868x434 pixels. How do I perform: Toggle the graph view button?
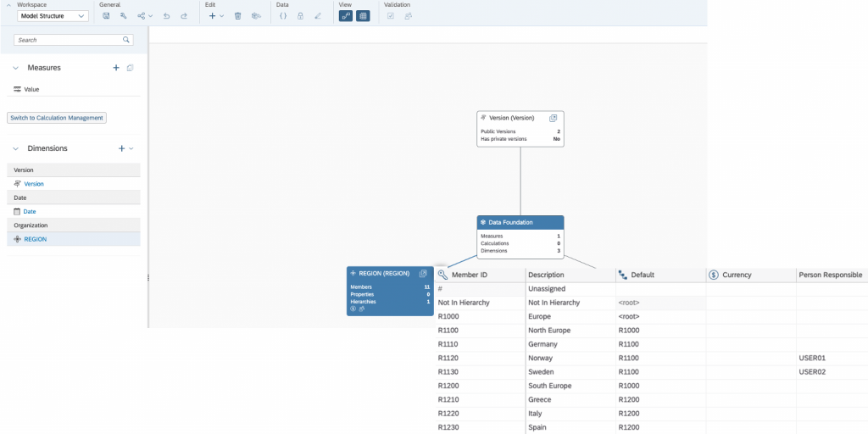pyautogui.click(x=346, y=16)
